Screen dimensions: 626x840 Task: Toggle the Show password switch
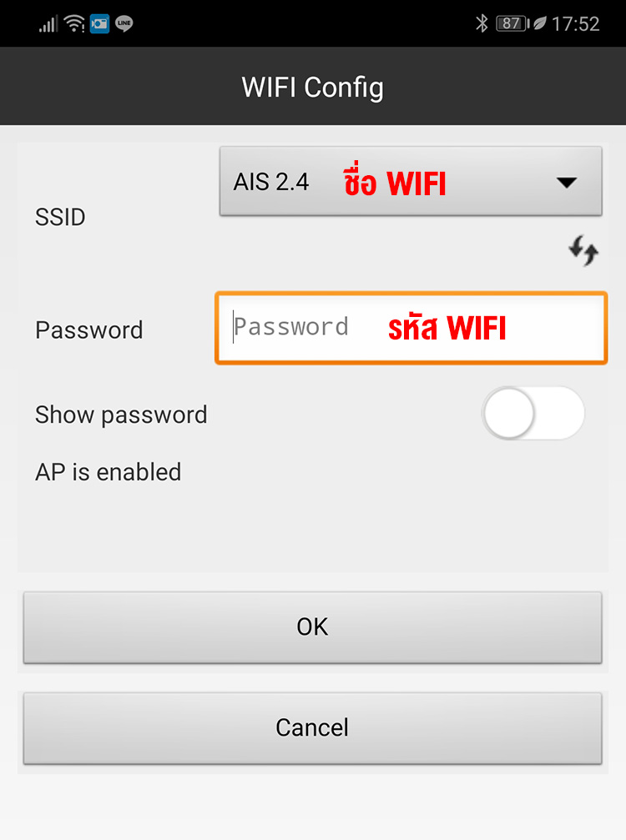533,414
